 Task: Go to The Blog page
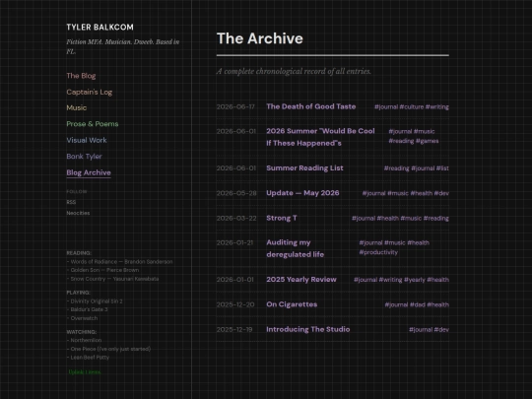tap(81, 76)
